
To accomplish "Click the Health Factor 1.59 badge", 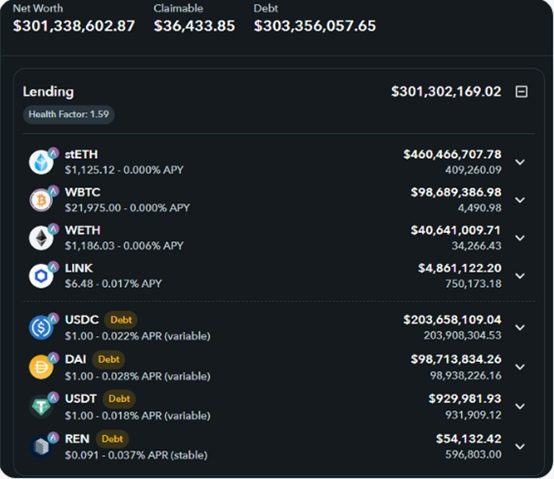I will pyautogui.click(x=69, y=114).
